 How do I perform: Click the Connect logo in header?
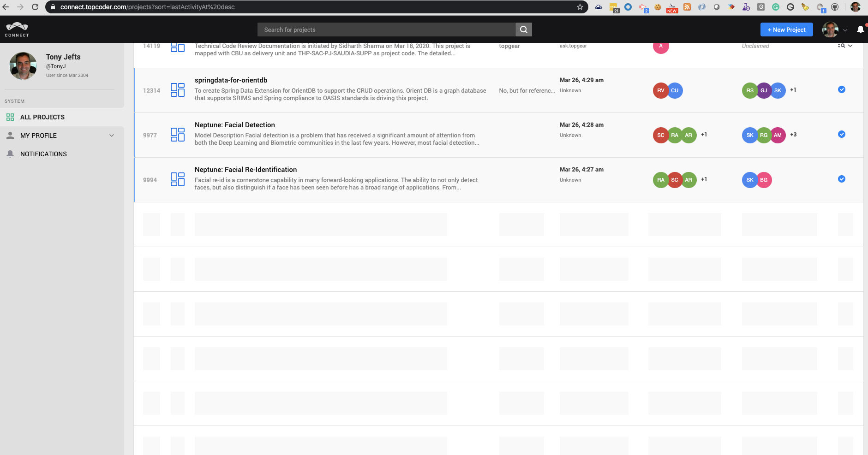click(17, 30)
